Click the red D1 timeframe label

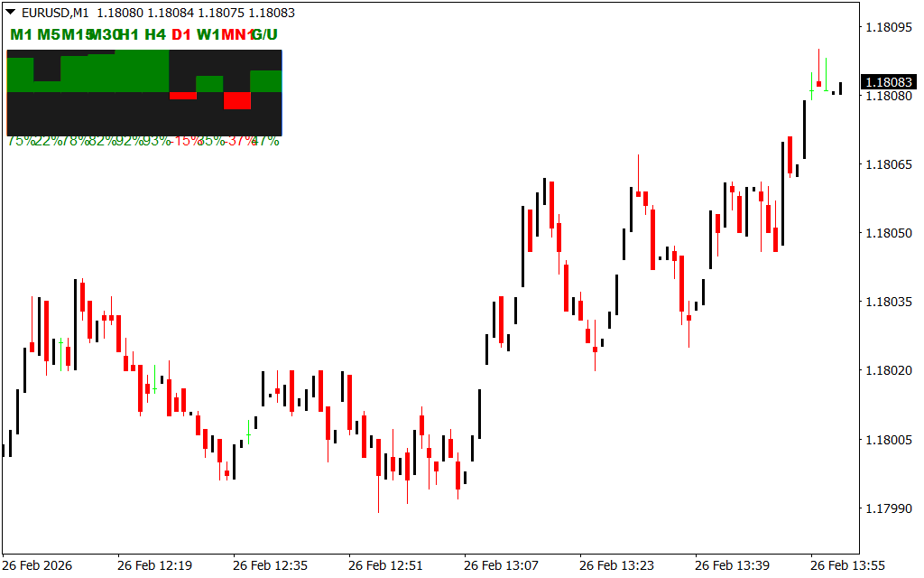point(181,34)
